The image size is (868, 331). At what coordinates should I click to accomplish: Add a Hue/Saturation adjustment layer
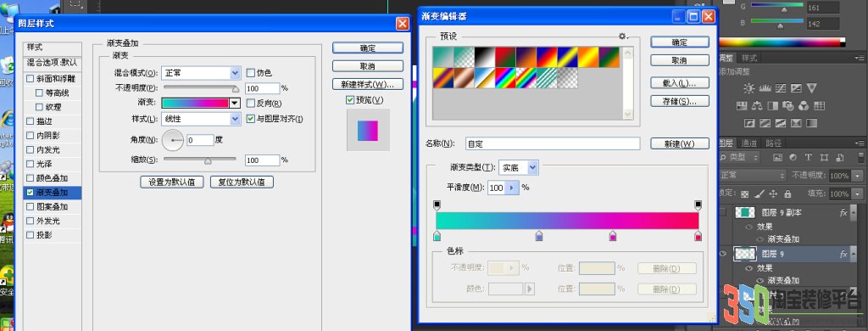742,105
